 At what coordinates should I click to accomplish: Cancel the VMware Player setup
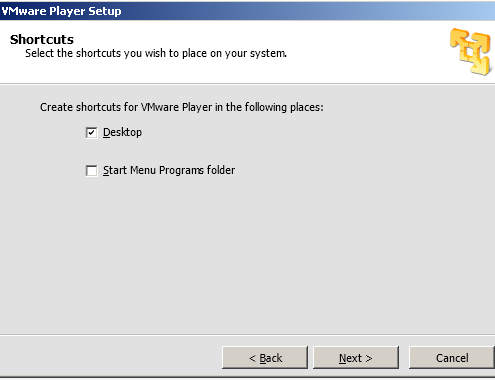[x=452, y=358]
